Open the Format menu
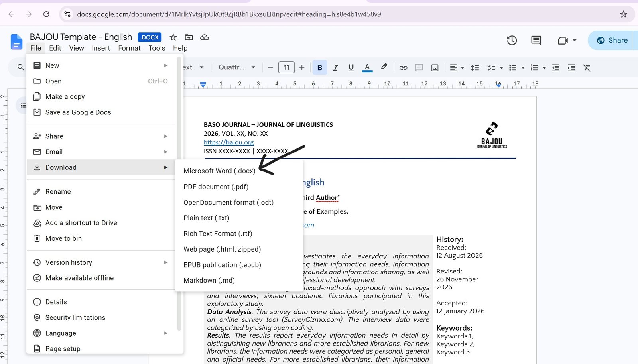638x364 pixels. point(129,48)
